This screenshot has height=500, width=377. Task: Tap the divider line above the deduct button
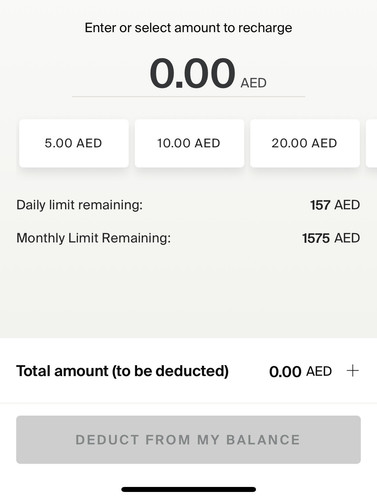(188, 403)
